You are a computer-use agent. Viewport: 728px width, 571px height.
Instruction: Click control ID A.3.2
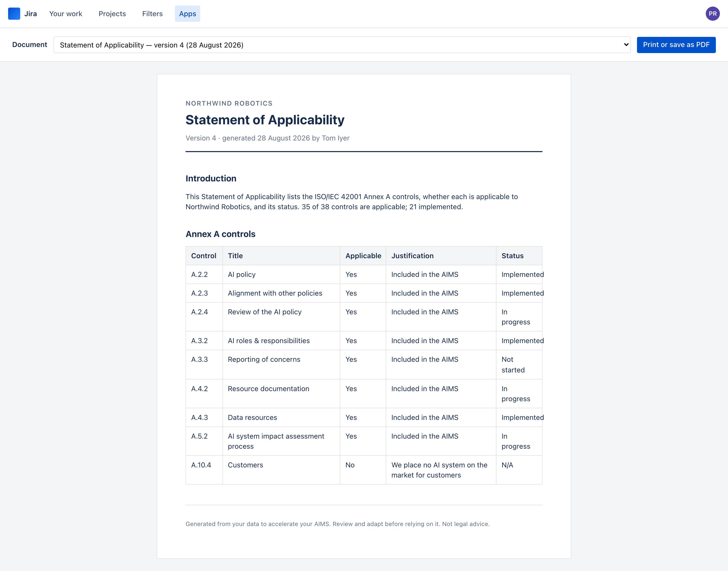coord(199,341)
